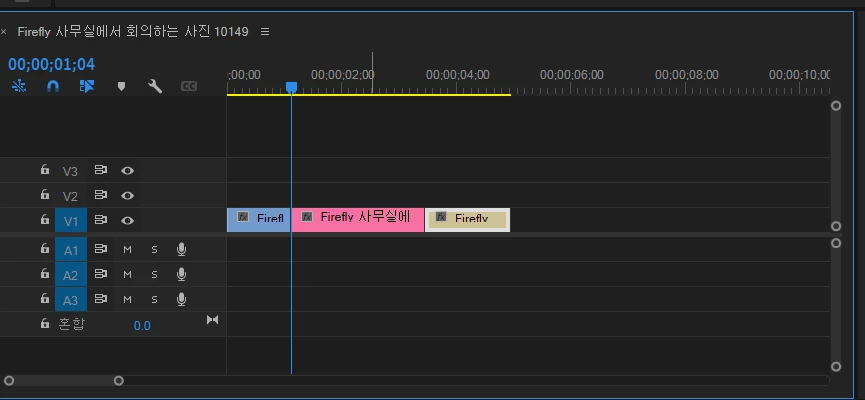Click fx badge on tan clip
The image size is (865, 400).
pos(441,217)
